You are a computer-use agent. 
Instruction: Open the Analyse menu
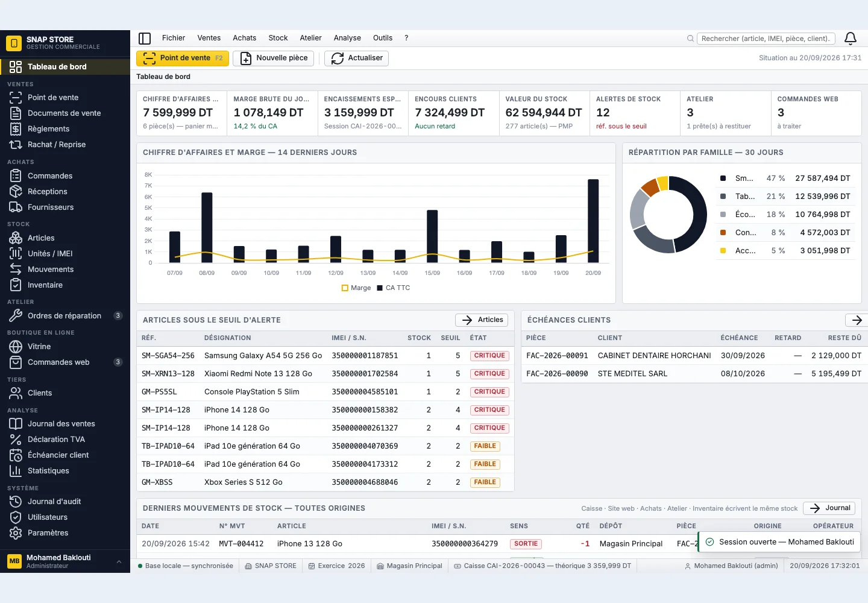click(x=347, y=38)
